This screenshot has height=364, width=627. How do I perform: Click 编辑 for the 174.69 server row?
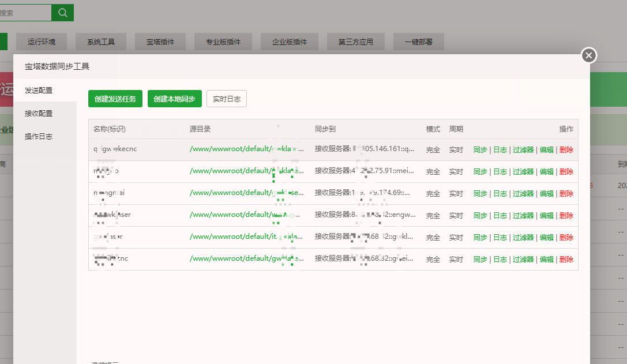click(547, 194)
